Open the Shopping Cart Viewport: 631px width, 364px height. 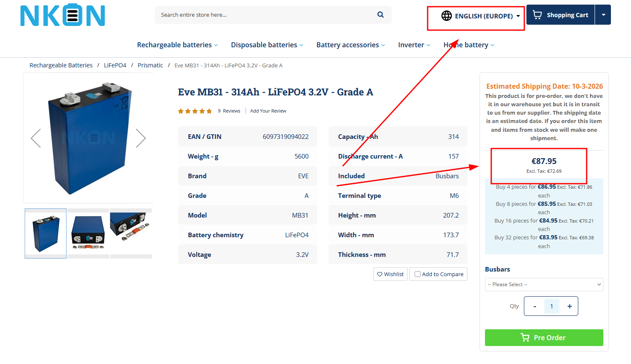561,15
